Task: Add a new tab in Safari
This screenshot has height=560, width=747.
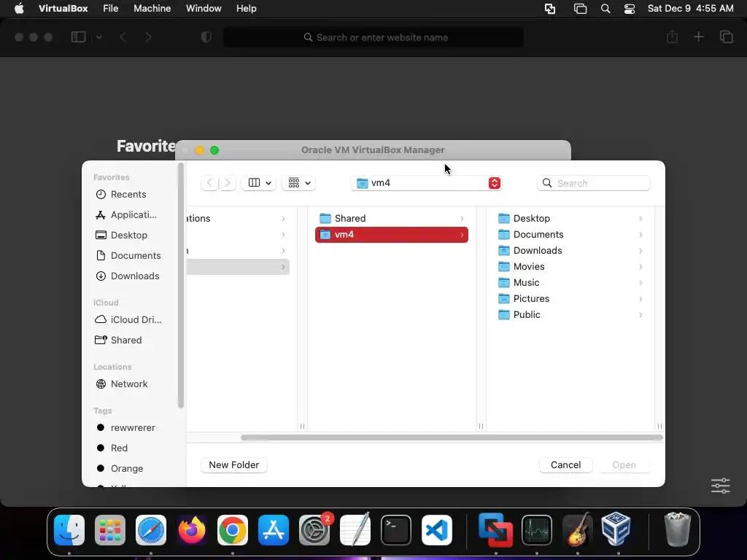Action: click(698, 36)
